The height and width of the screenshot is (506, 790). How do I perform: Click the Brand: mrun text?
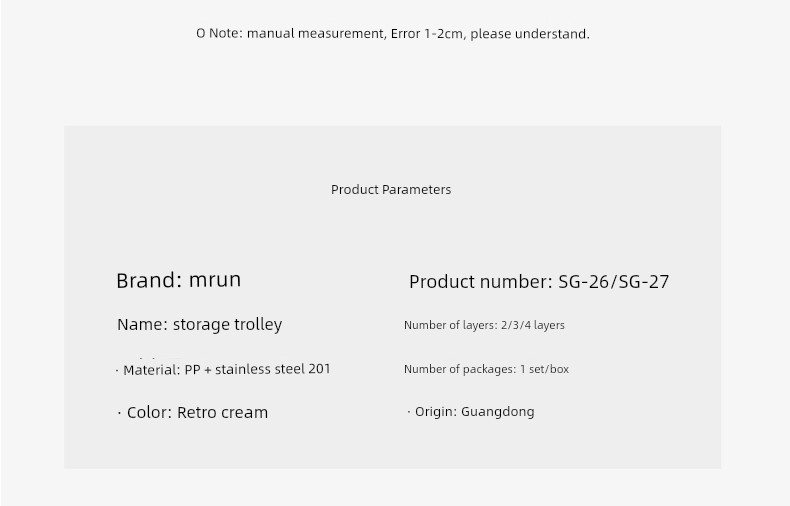(178, 280)
